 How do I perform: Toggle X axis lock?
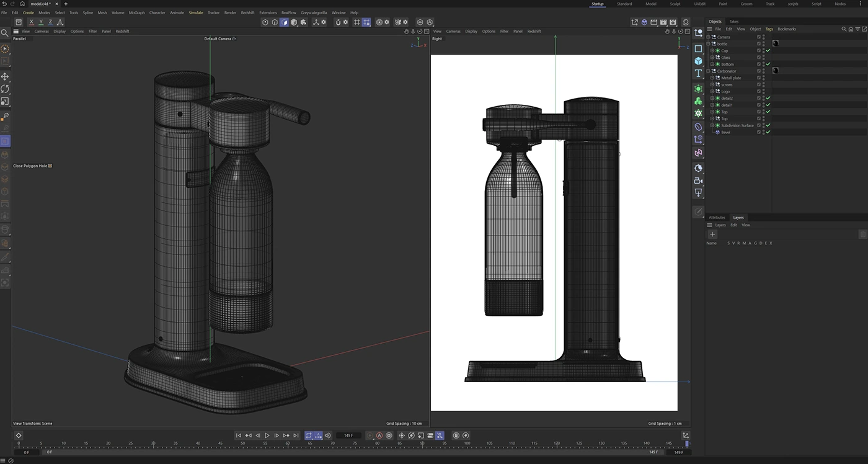[x=31, y=22]
